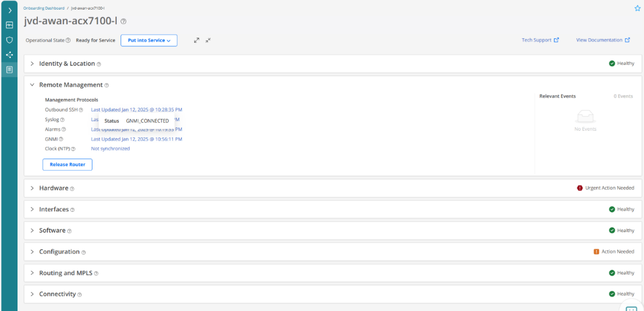
Task: Click the Healthy status of Routing and MPLS
Action: [x=621, y=273]
